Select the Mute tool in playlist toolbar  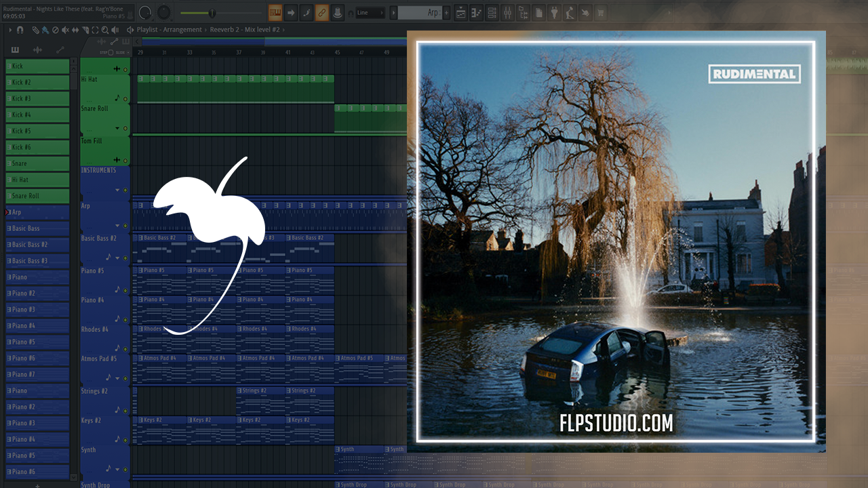tap(65, 30)
